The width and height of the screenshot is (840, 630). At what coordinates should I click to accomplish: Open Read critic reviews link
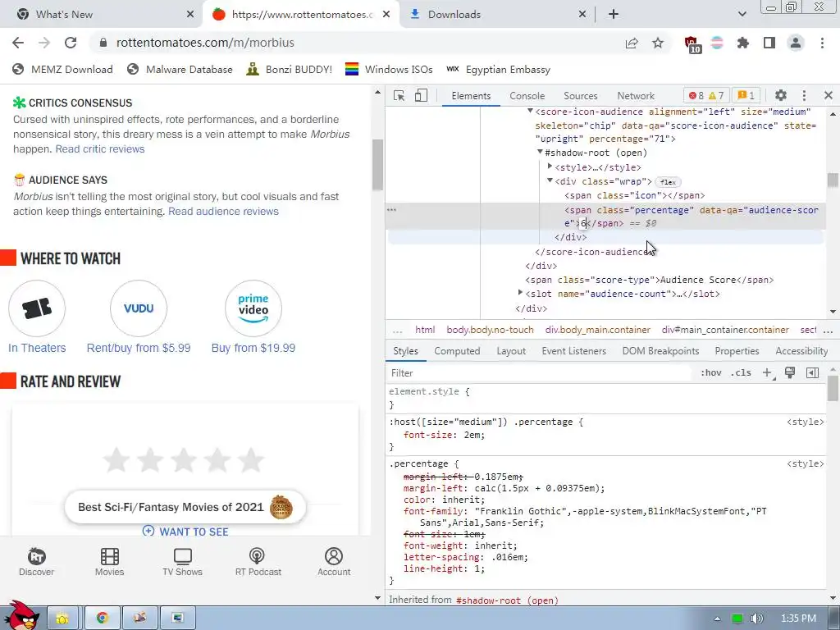tap(100, 149)
